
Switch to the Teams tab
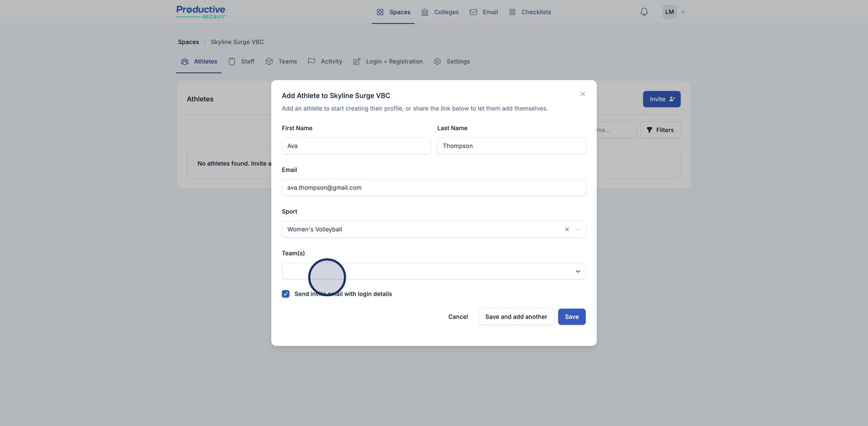pyautogui.click(x=281, y=62)
